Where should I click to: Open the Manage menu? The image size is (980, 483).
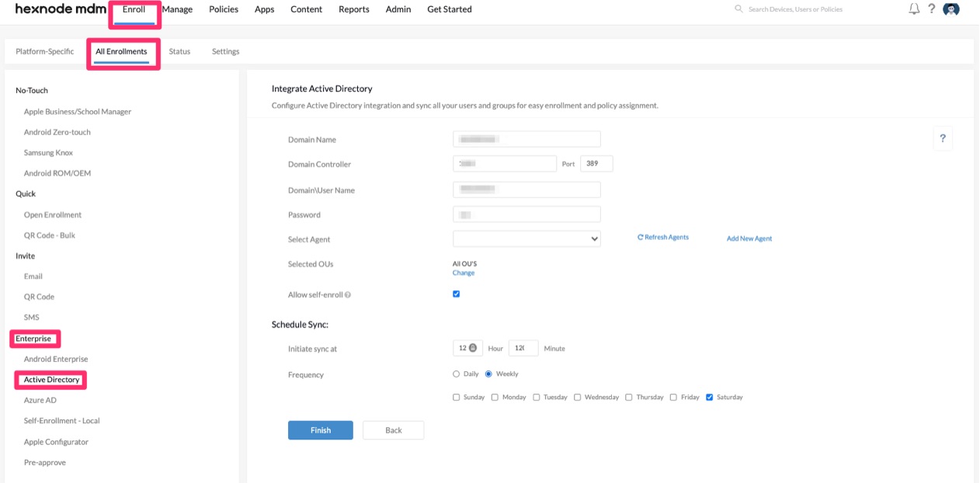[177, 9]
